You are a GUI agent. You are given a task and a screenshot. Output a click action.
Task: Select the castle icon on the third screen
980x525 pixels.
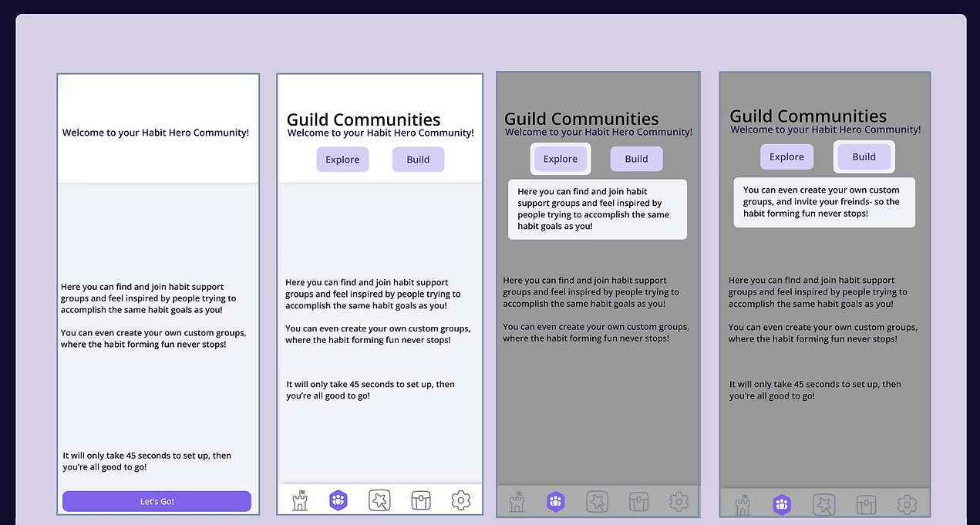517,502
